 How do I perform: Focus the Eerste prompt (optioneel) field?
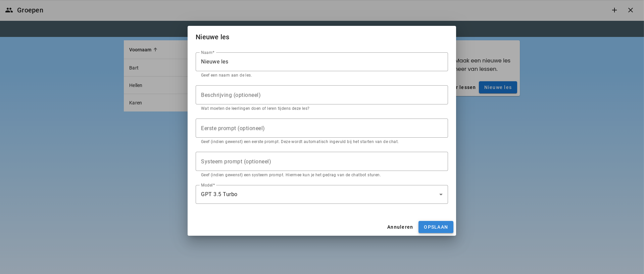(321, 128)
